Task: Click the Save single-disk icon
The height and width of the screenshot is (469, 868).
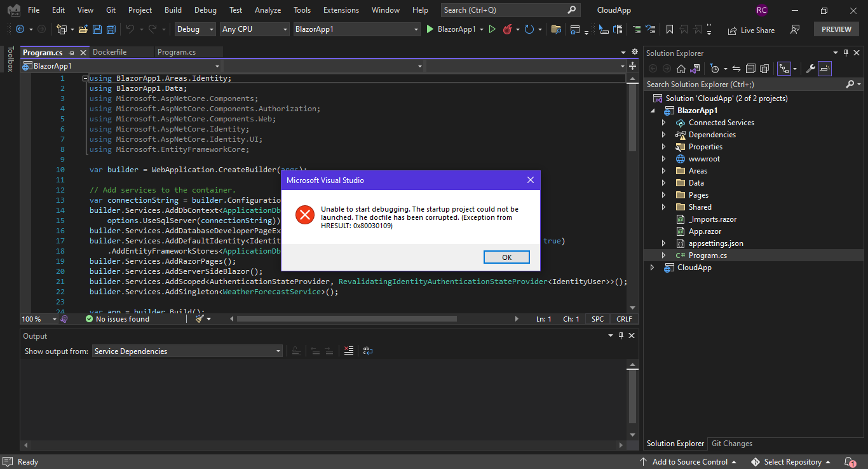Action: tap(97, 29)
